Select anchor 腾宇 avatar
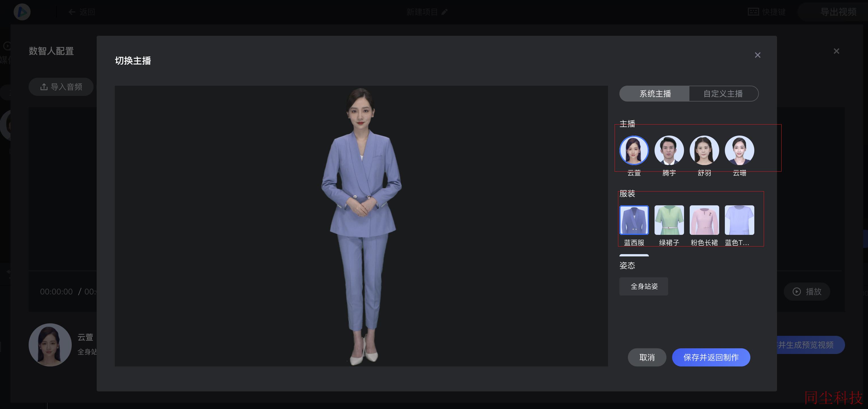Viewport: 868px width, 409px height. click(669, 150)
